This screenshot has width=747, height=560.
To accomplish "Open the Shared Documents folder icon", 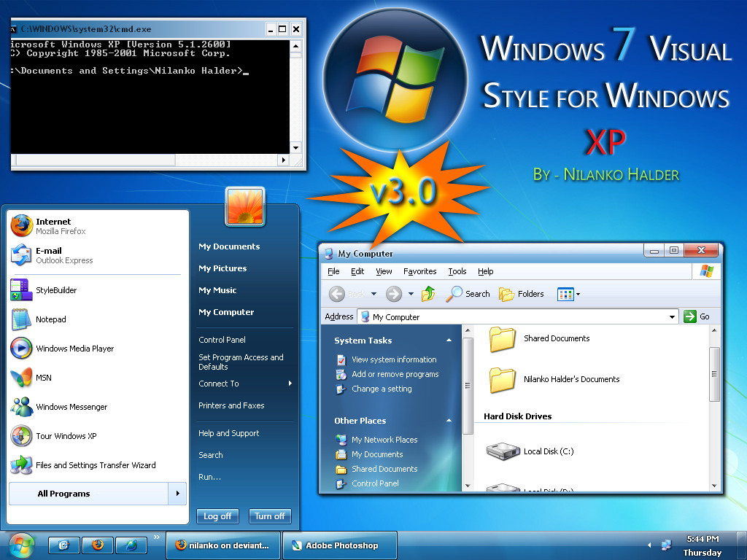I will 502,339.
